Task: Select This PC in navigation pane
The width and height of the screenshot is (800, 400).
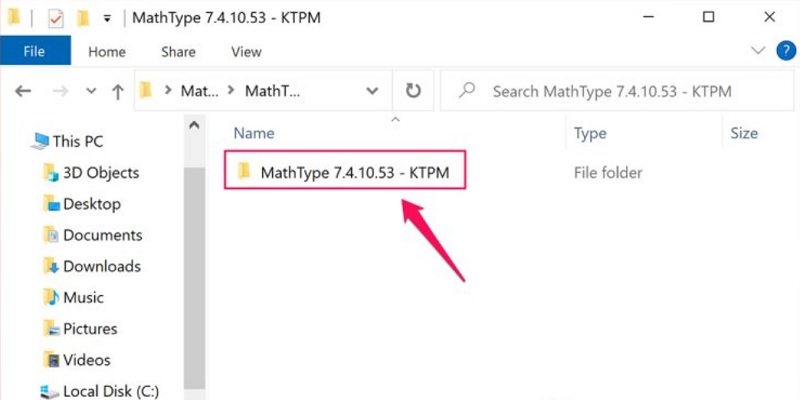Action: pyautogui.click(x=67, y=141)
